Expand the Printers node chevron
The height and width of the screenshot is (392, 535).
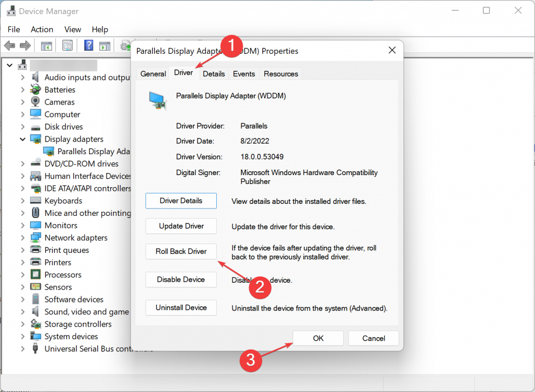click(x=22, y=262)
